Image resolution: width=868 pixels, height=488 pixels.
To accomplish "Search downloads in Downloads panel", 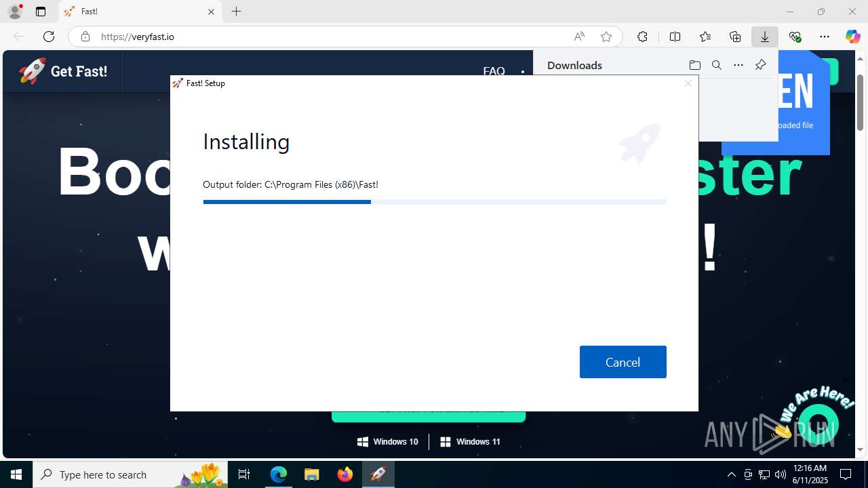I will coord(716,65).
